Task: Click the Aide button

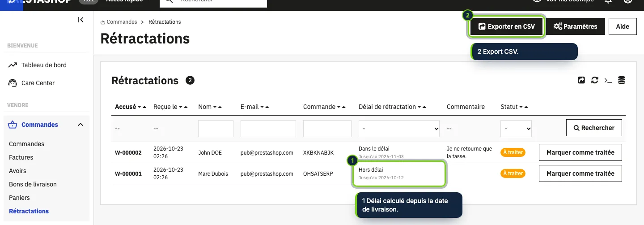Action: point(623,26)
